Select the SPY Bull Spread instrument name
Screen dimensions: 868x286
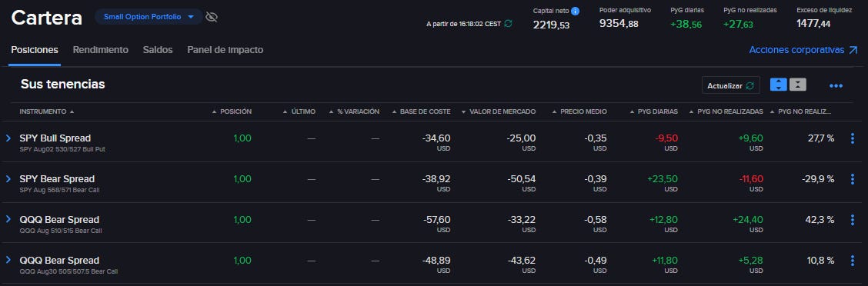(x=55, y=138)
